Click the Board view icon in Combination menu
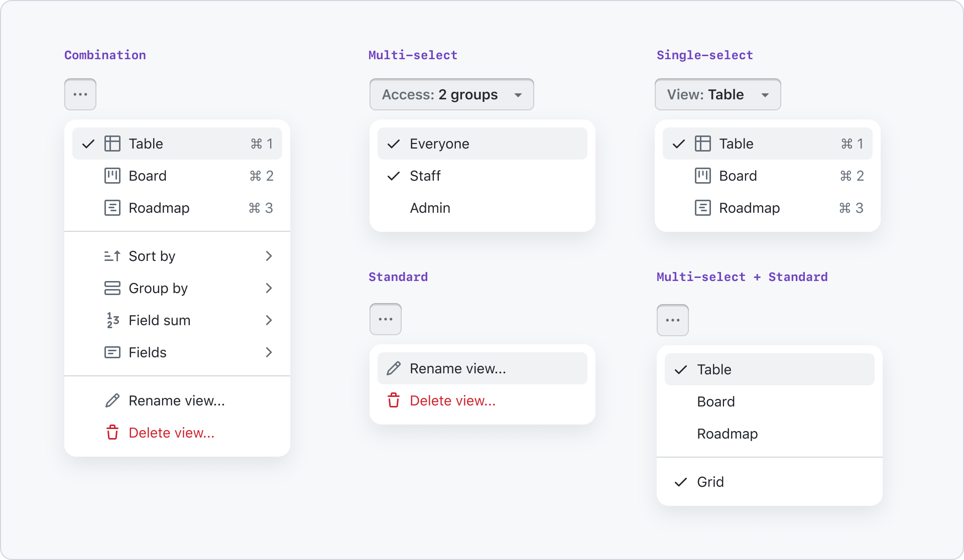The height and width of the screenshot is (560, 964). point(111,175)
